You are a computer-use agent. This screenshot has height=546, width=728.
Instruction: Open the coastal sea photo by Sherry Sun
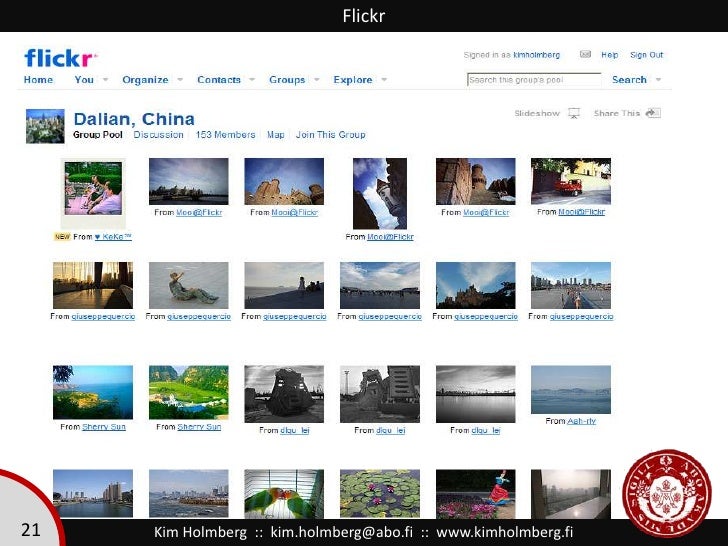(93, 392)
